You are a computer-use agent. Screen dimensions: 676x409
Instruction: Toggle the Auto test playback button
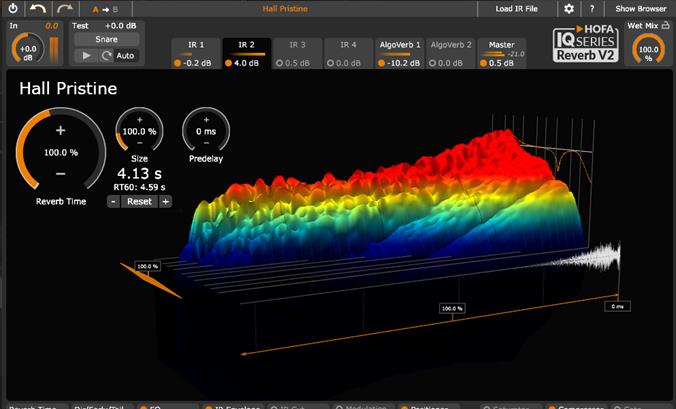[125, 56]
